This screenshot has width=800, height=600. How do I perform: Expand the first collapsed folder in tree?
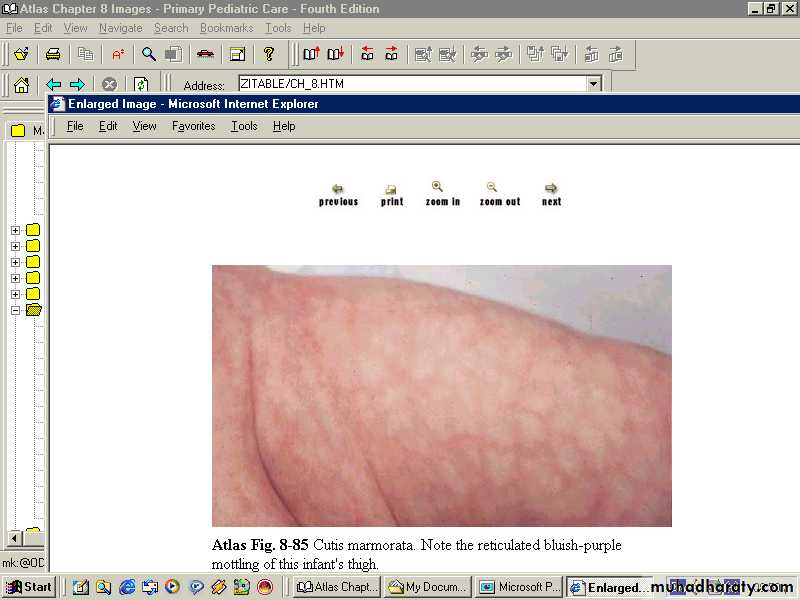tap(15, 230)
